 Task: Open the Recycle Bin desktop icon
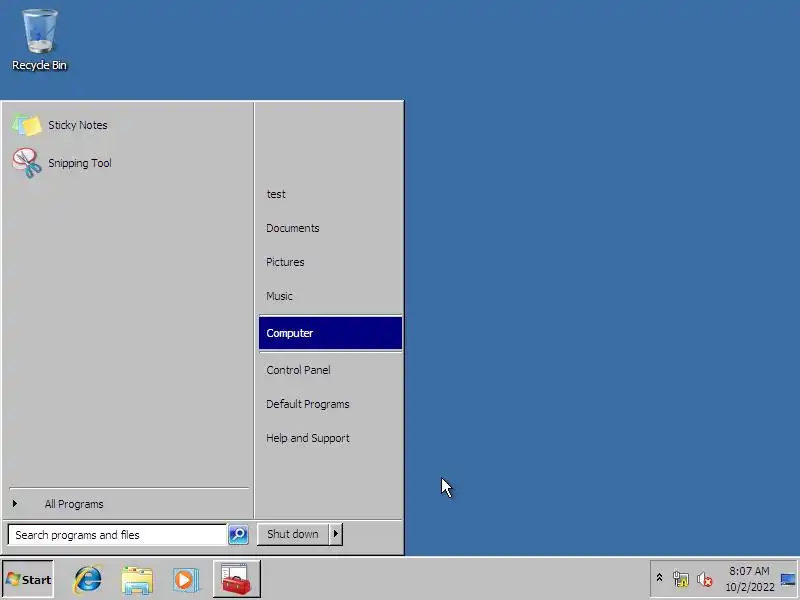pos(39,39)
